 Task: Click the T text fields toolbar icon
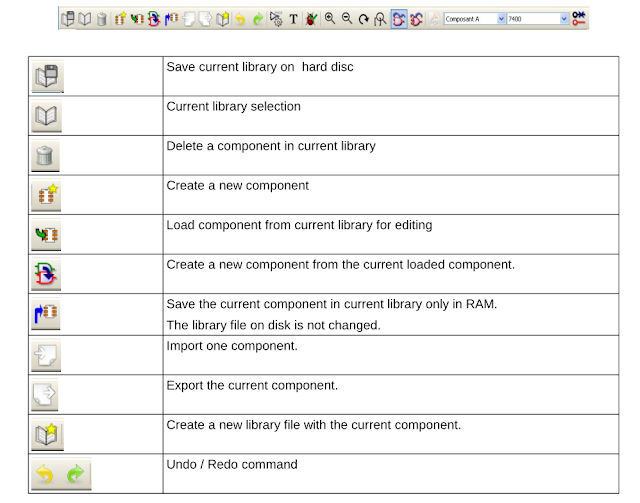(293, 19)
